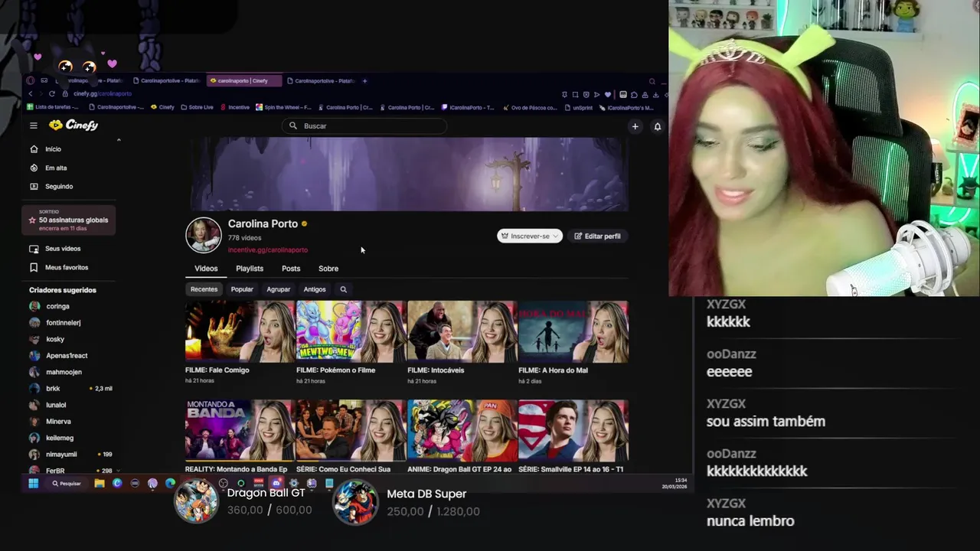Switch to the Playlists tab
This screenshot has height=551, width=980.
[x=250, y=269]
